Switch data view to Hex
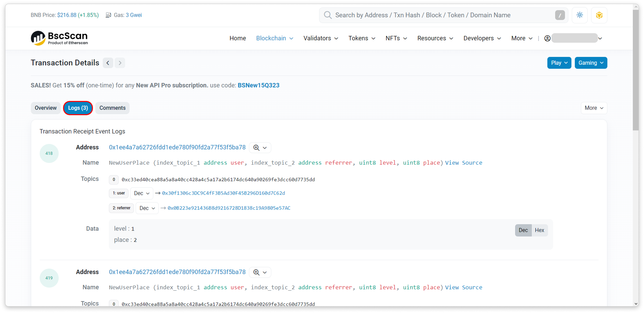Image resolution: width=644 pixels, height=313 pixels. click(539, 230)
